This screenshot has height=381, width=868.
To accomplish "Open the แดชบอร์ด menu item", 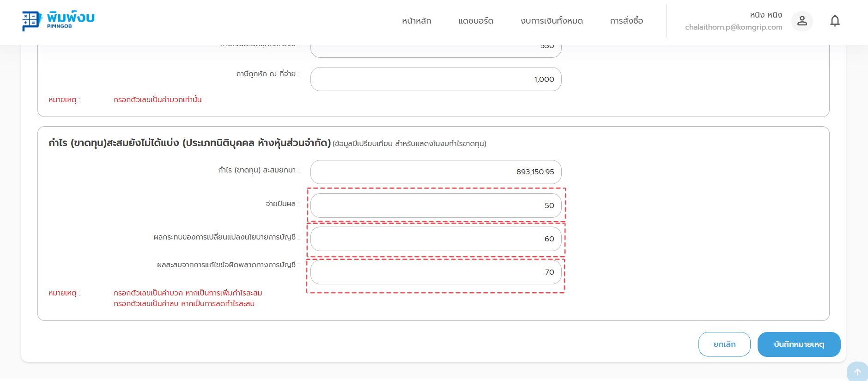I will coord(475,21).
